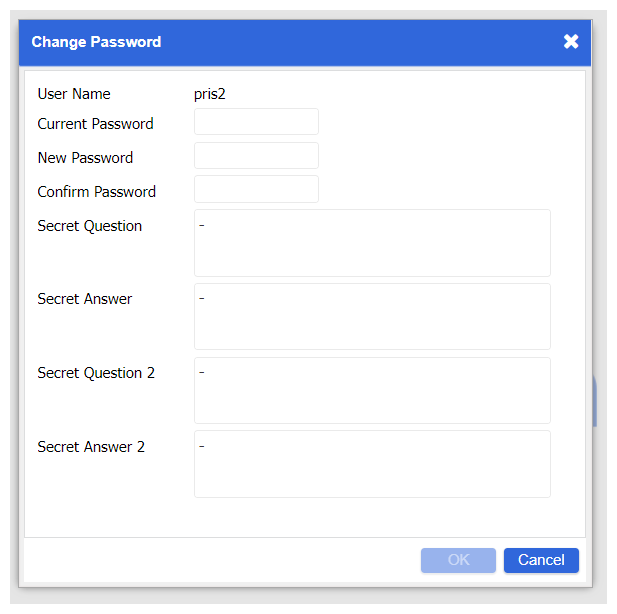Image resolution: width=617 pixels, height=614 pixels.
Task: Close the Change Password dialog with X
Action: [x=571, y=42]
